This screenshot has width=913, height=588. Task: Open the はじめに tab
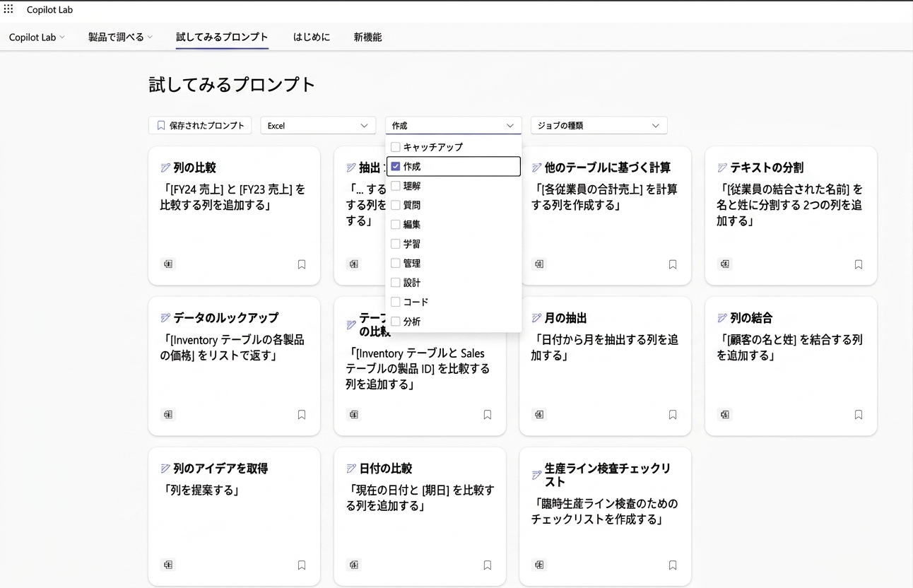pos(312,37)
